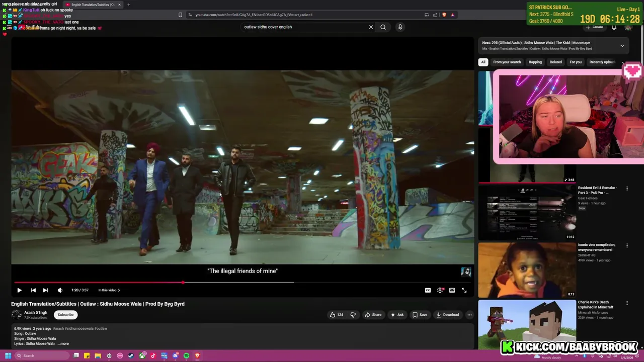The image size is (644, 362).
Task: Open Resident Evil 4 Remake video thumbnail
Action: coord(527,213)
